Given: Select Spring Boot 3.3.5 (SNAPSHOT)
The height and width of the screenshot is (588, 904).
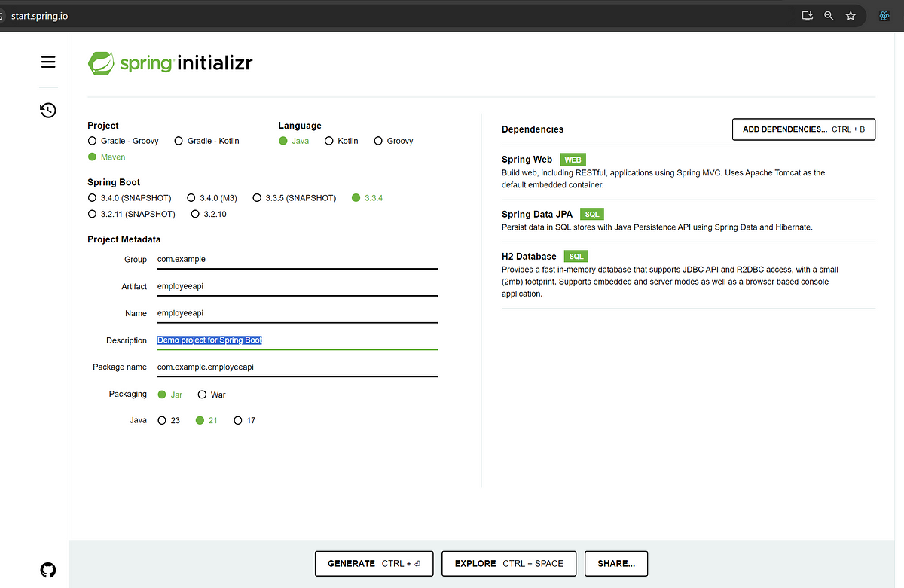Looking at the screenshot, I should 295,198.
